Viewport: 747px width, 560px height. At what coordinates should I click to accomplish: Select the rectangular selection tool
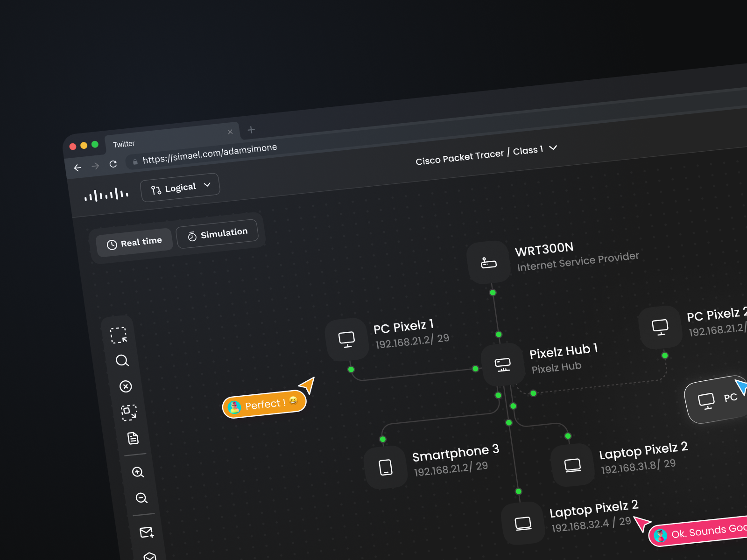[119, 335]
